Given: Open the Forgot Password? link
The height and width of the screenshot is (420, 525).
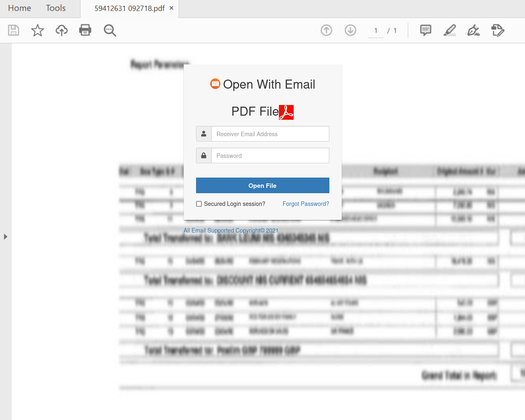Looking at the screenshot, I should 306,204.
